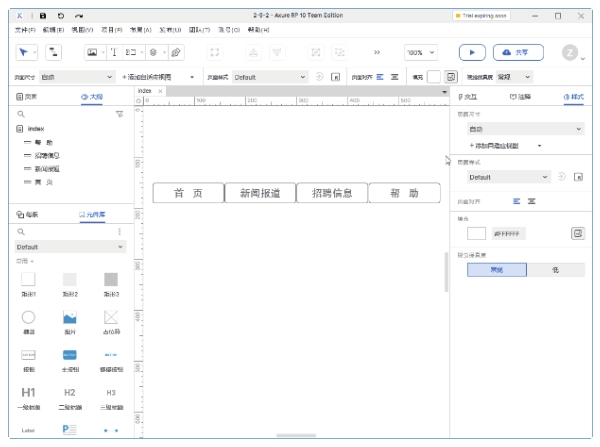Click the save icon in title bar
Viewport: 600px width, 447px height.
pyautogui.click(x=42, y=16)
